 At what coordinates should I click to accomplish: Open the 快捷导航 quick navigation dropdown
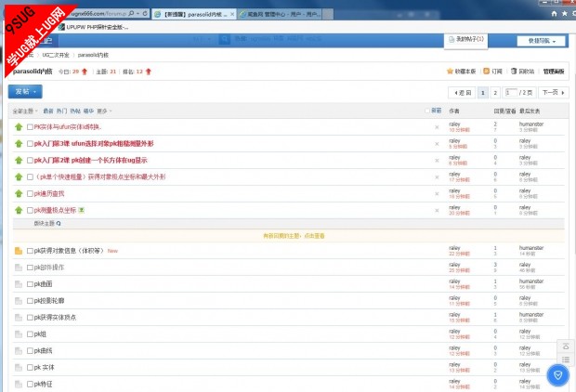pos(541,41)
